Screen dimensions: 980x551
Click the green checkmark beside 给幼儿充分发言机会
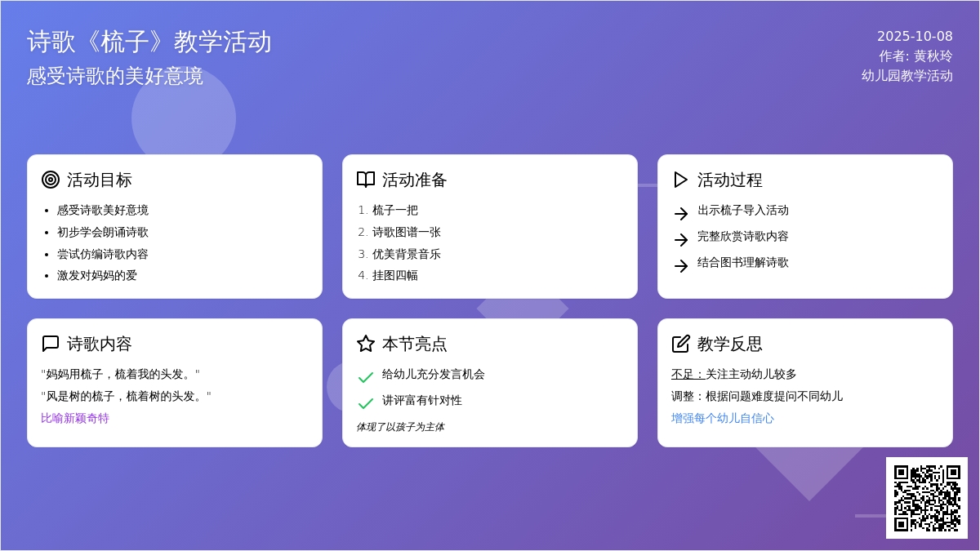pyautogui.click(x=366, y=378)
